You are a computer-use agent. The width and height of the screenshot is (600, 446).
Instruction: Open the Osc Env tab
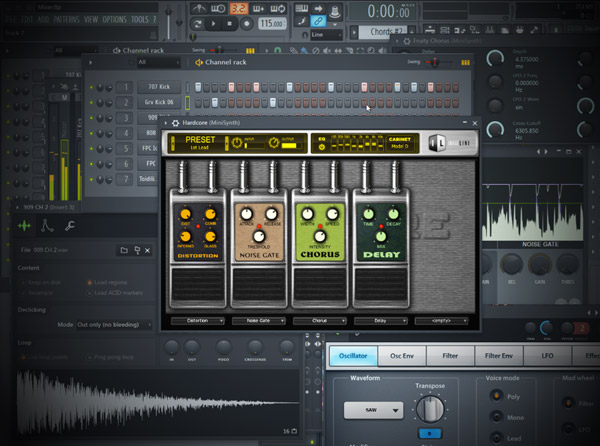point(399,354)
